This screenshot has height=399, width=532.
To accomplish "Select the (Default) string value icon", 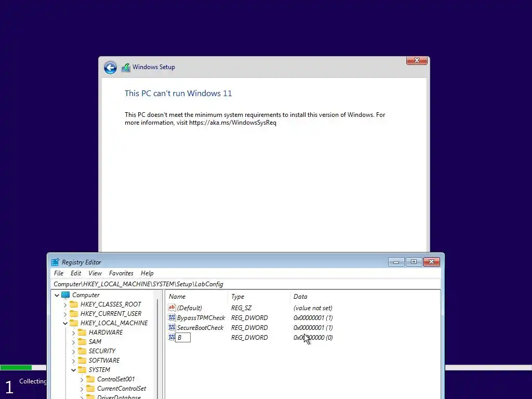I will pyautogui.click(x=172, y=308).
